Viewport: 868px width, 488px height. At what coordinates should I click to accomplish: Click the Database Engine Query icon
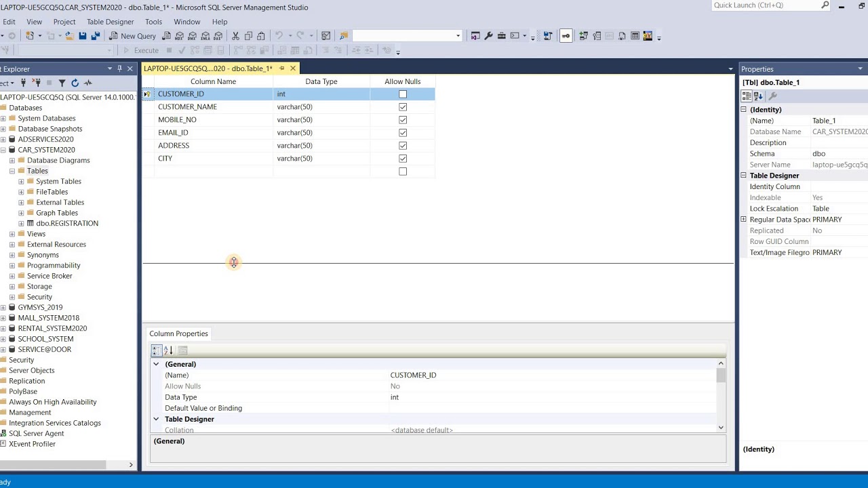click(x=167, y=36)
